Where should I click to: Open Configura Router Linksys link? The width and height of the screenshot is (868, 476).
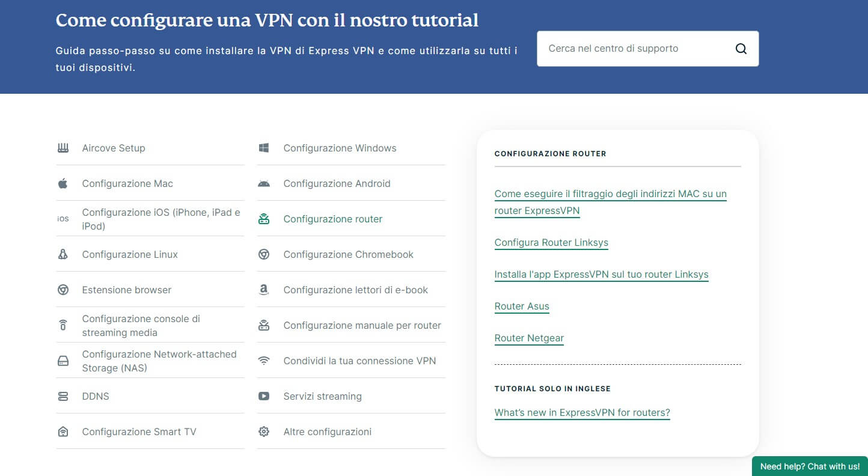pos(551,243)
